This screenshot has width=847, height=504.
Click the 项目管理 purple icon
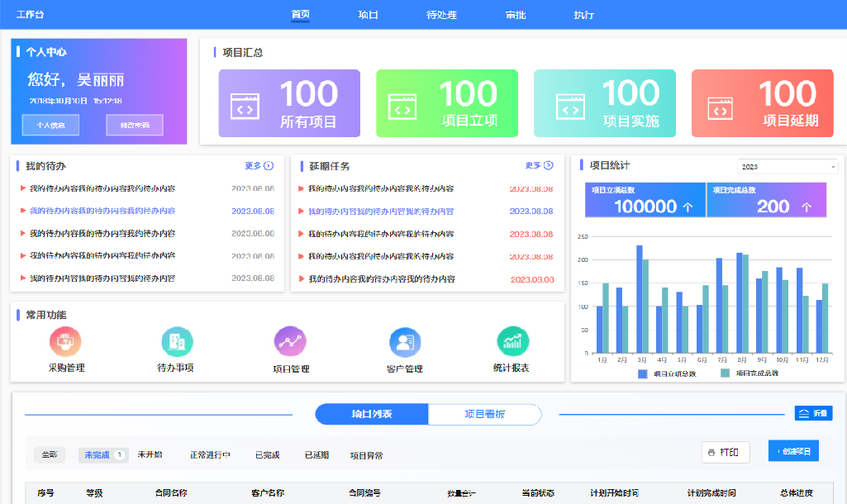click(290, 342)
